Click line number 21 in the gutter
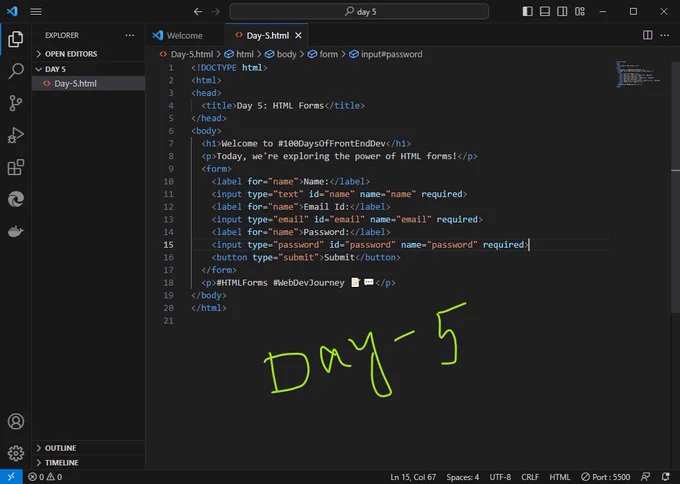680x484 pixels. 168,320
